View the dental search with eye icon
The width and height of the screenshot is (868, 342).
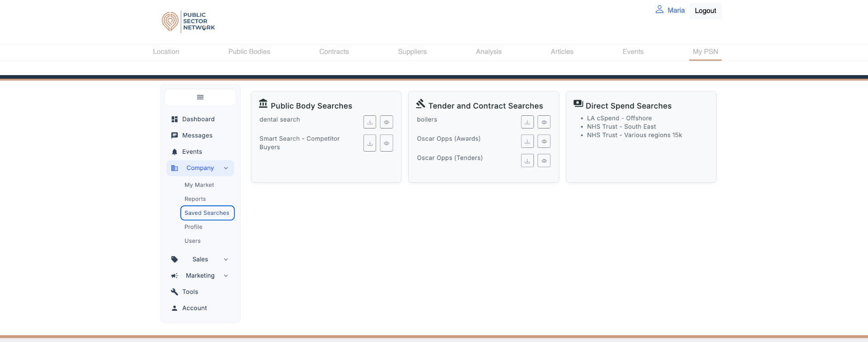(387, 122)
